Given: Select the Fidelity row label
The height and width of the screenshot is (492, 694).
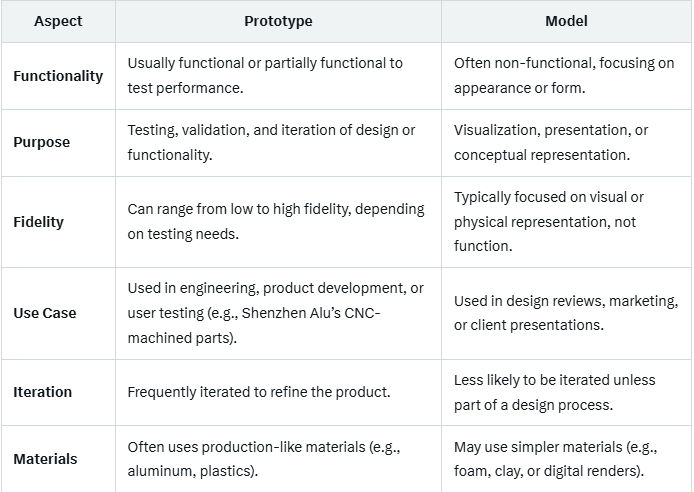Looking at the screenshot, I should point(41,222).
